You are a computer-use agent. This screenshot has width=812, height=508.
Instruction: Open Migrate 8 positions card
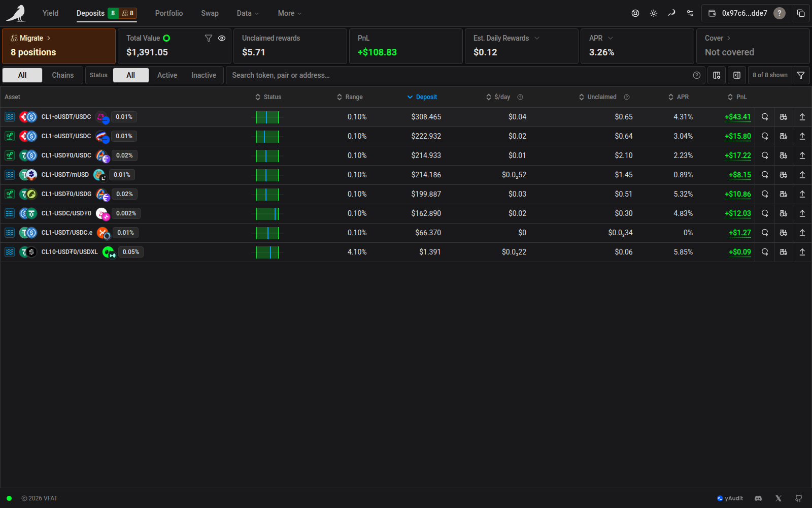pyautogui.click(x=59, y=46)
